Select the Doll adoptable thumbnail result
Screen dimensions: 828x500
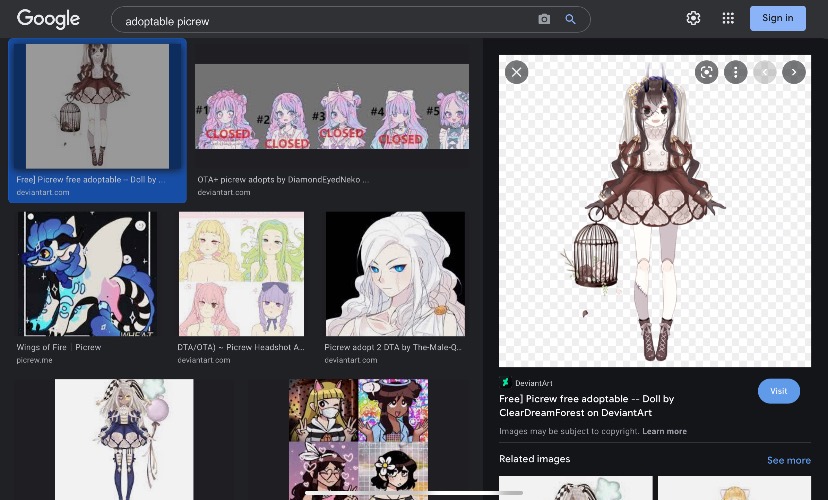98,106
